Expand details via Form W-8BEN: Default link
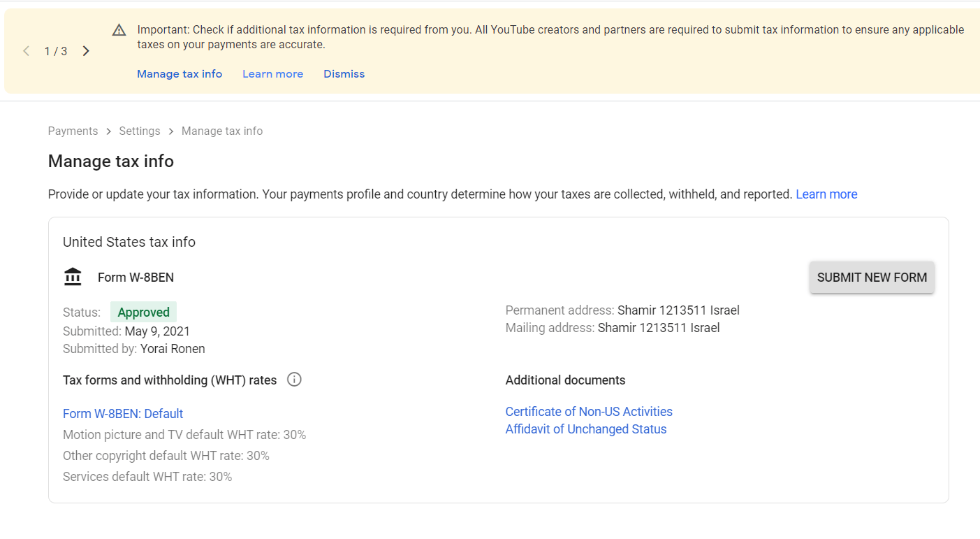The image size is (980, 539). tap(123, 413)
